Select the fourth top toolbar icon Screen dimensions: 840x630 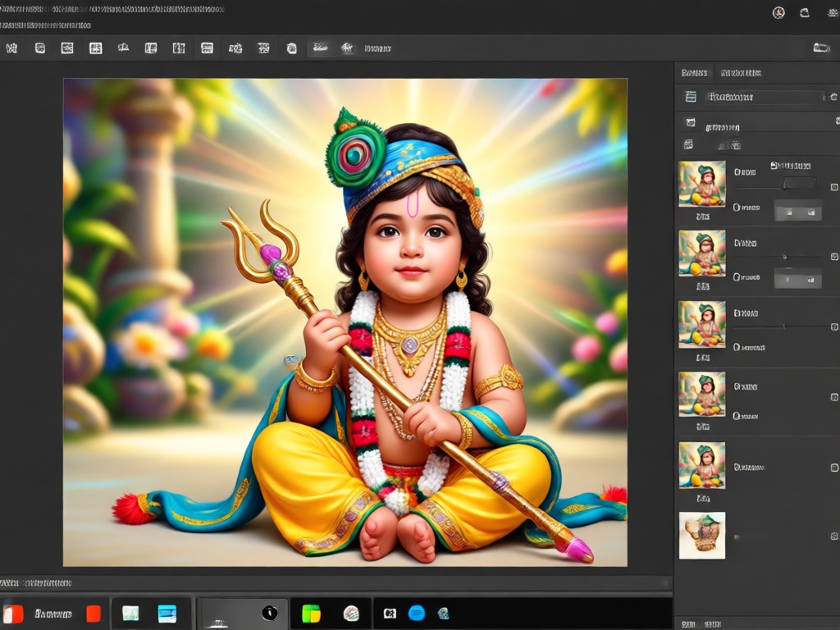(95, 48)
